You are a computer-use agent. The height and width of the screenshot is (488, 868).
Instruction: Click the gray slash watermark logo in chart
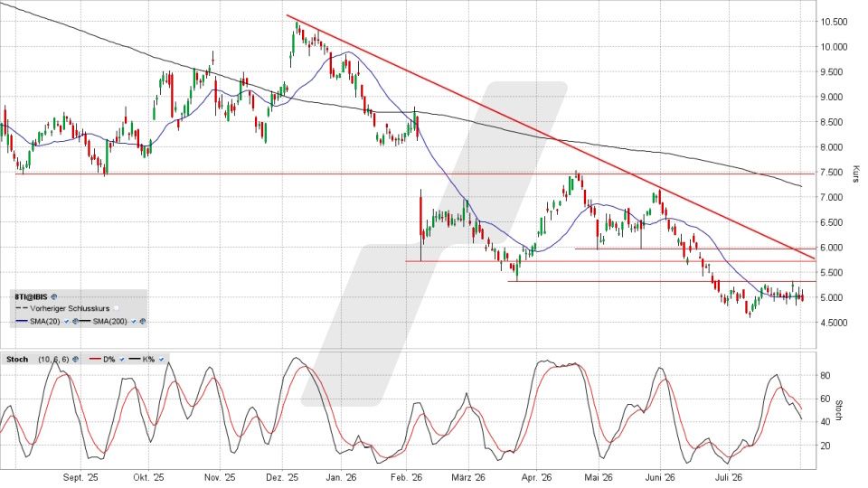point(435,243)
